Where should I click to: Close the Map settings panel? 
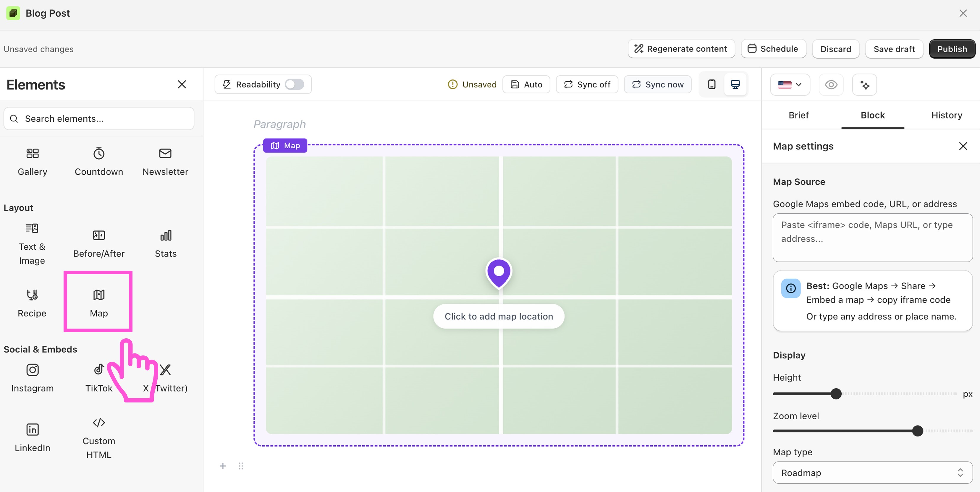point(963,146)
